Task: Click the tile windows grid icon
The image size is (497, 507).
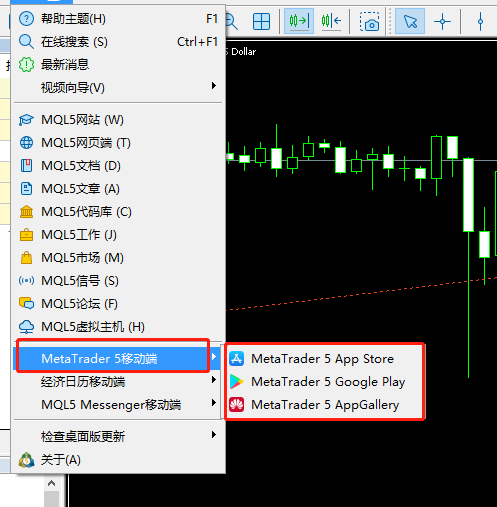Action: 261,22
